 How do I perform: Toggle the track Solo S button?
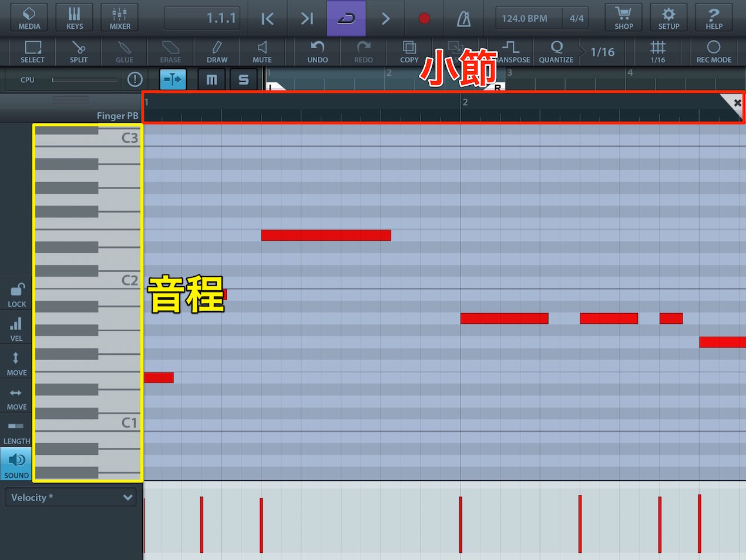click(243, 79)
